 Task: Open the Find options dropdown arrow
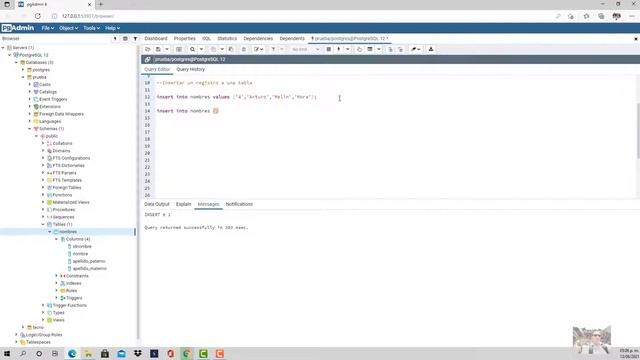click(x=201, y=49)
